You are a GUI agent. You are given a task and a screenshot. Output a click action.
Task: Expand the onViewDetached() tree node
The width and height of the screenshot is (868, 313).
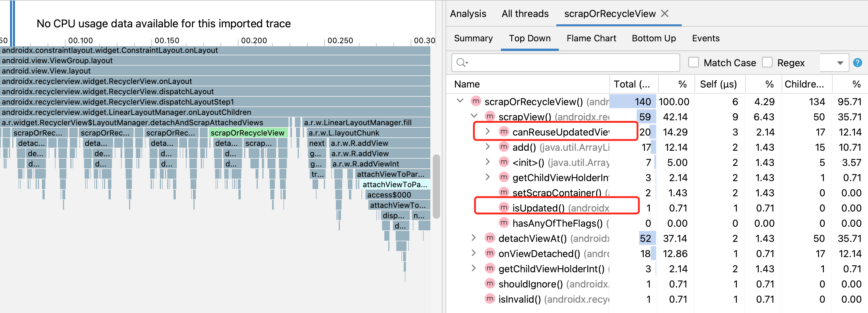tap(474, 253)
